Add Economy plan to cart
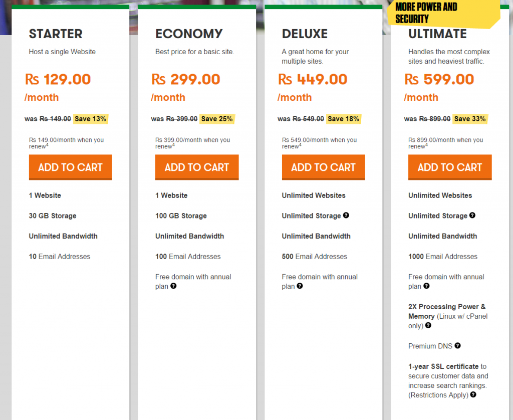513x420 pixels. (x=197, y=167)
